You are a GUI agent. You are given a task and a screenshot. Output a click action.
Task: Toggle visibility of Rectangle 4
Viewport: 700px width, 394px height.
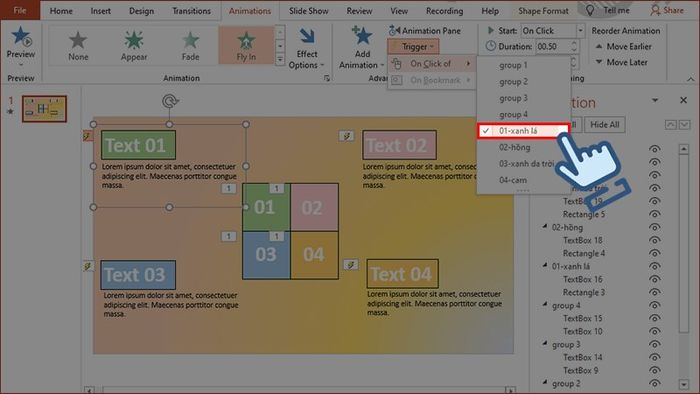point(654,253)
